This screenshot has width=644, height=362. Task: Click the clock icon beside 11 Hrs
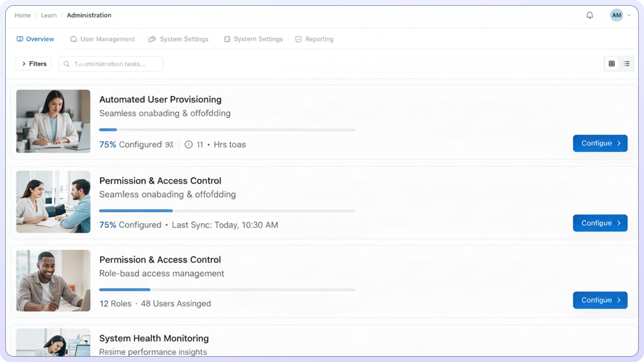coord(189,144)
